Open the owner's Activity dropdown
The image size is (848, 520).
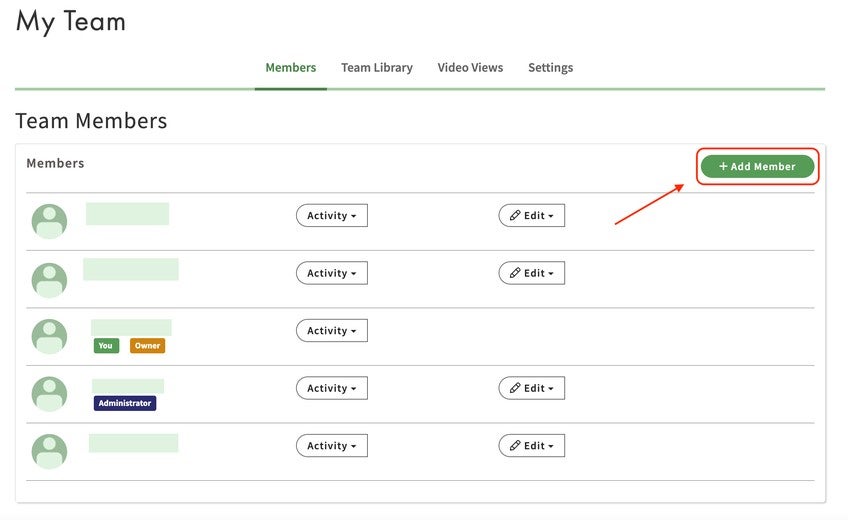tap(331, 331)
